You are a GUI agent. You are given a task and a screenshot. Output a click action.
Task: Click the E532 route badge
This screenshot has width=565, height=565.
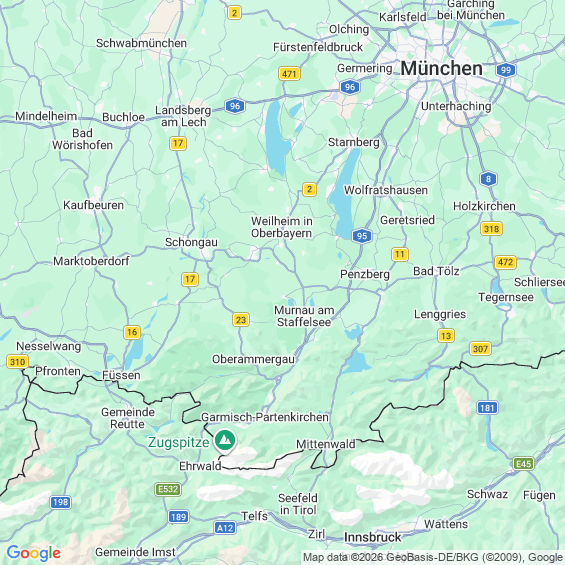168,489
